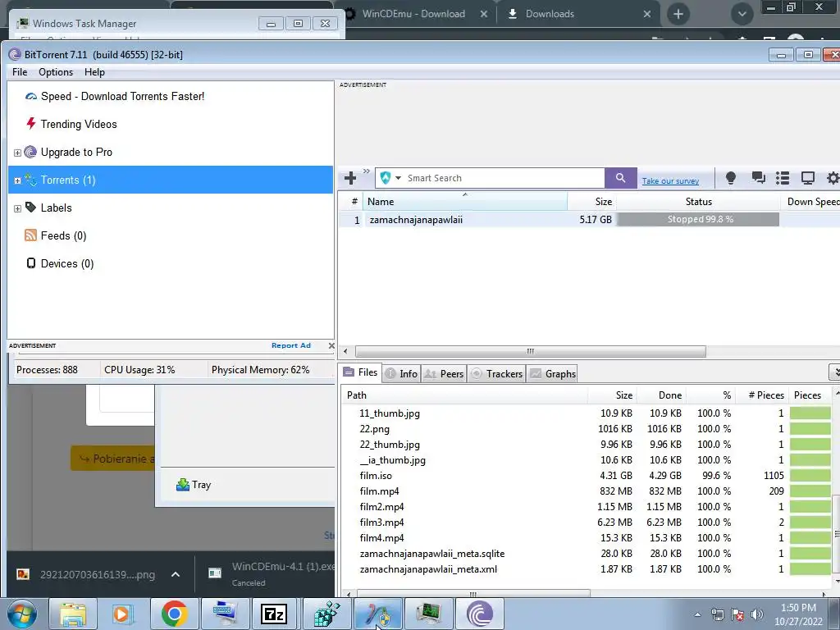The width and height of the screenshot is (840, 630).
Task: Open the Help menu
Action: coord(94,72)
